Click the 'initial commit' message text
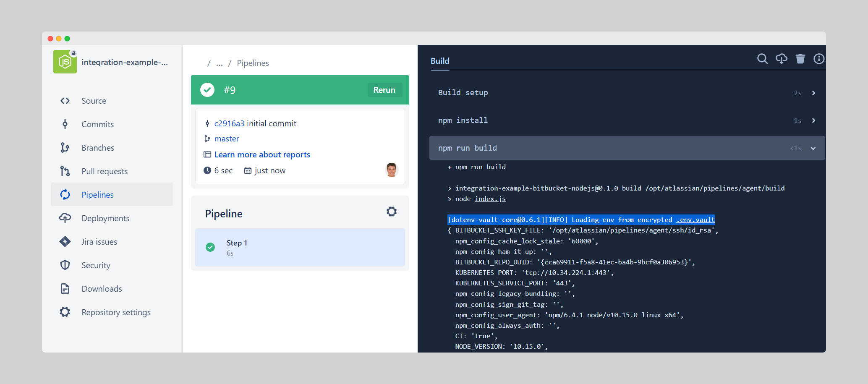Screen dimensions: 868x384 272,123
